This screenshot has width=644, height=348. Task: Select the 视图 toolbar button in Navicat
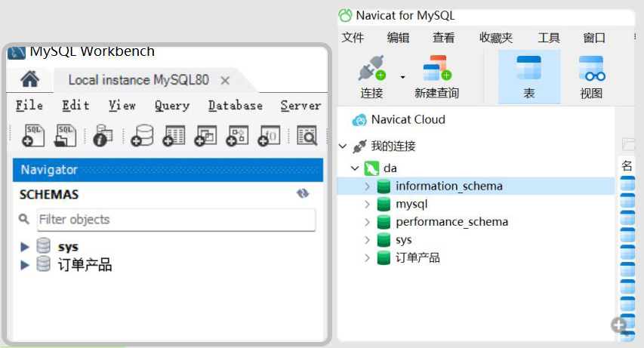pyautogui.click(x=591, y=77)
